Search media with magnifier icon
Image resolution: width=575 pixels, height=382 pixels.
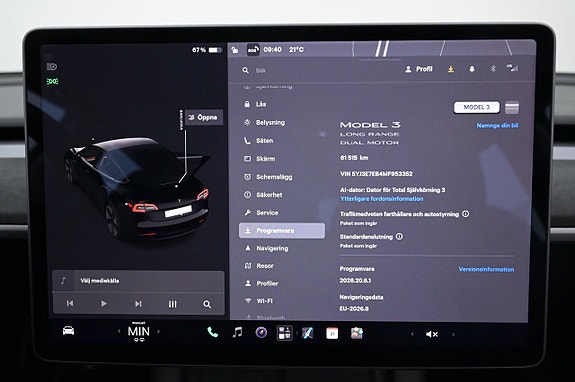click(207, 304)
